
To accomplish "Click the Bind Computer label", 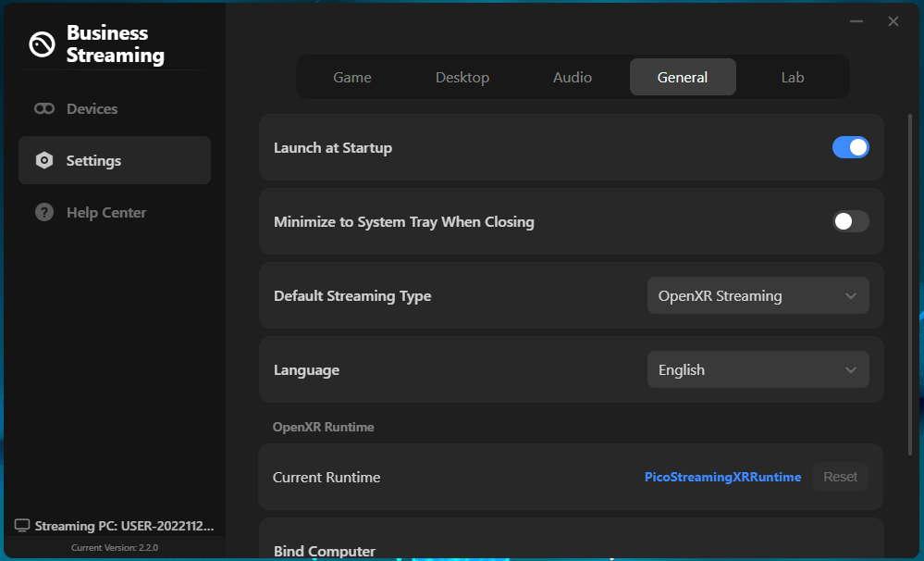I will pyautogui.click(x=324, y=551).
